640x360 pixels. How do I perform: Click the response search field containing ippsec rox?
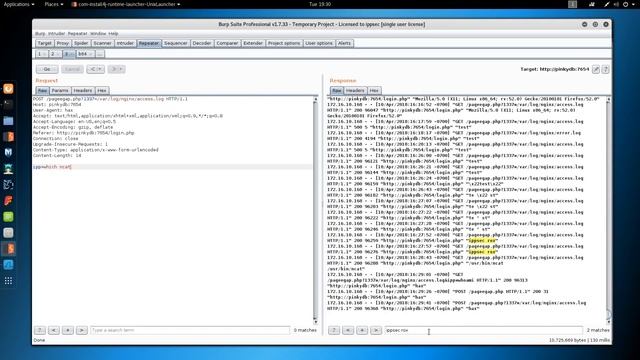(x=483, y=330)
